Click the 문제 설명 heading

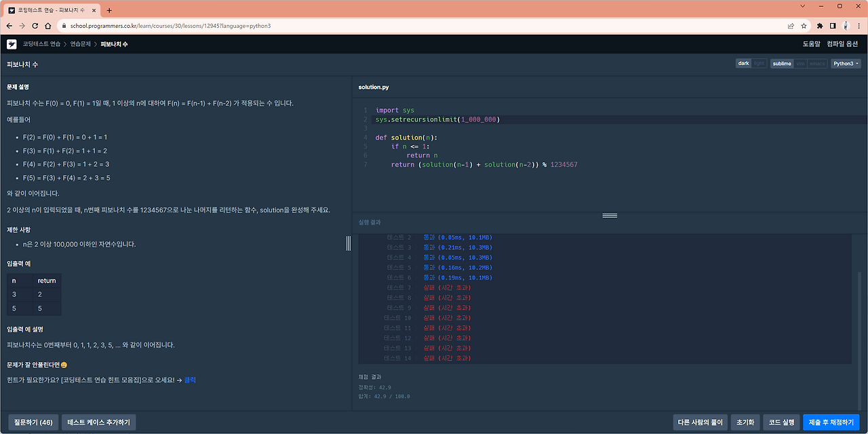(x=18, y=87)
